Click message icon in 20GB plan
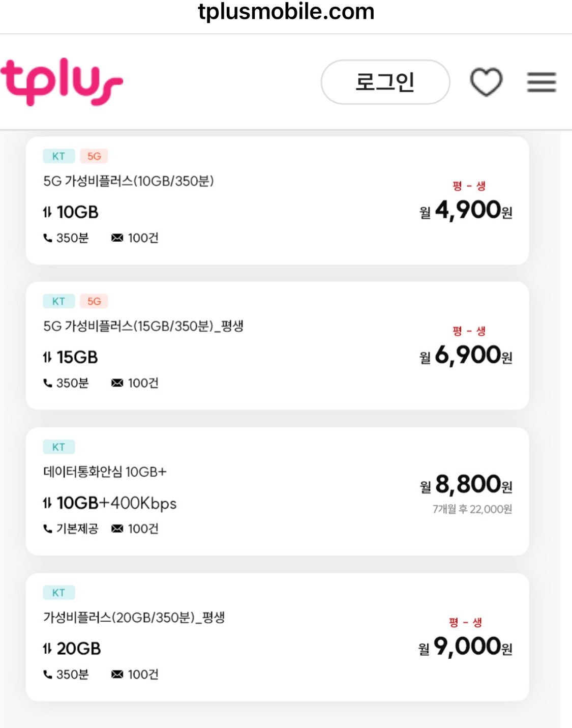572x728 pixels. 117,675
